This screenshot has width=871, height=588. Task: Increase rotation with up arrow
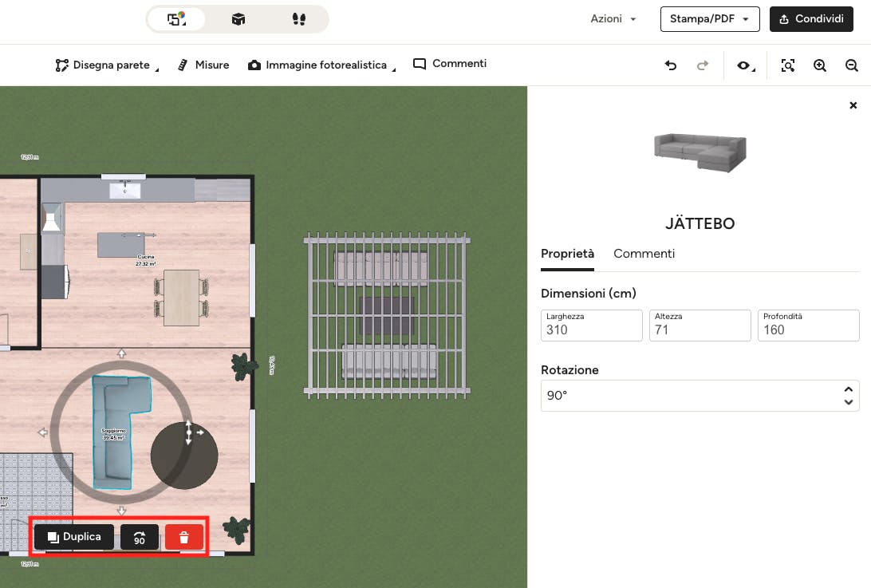[x=848, y=389]
